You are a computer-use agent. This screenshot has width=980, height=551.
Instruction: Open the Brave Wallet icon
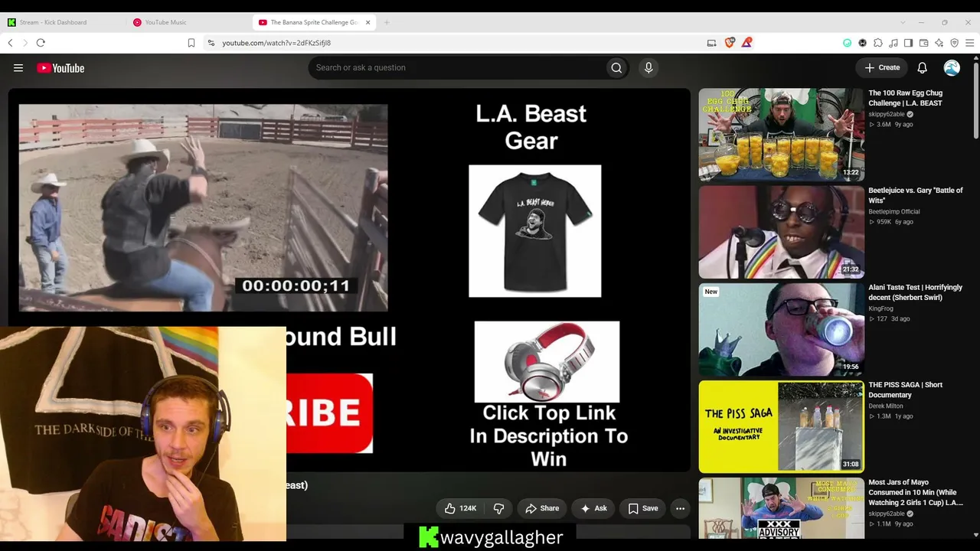(924, 43)
